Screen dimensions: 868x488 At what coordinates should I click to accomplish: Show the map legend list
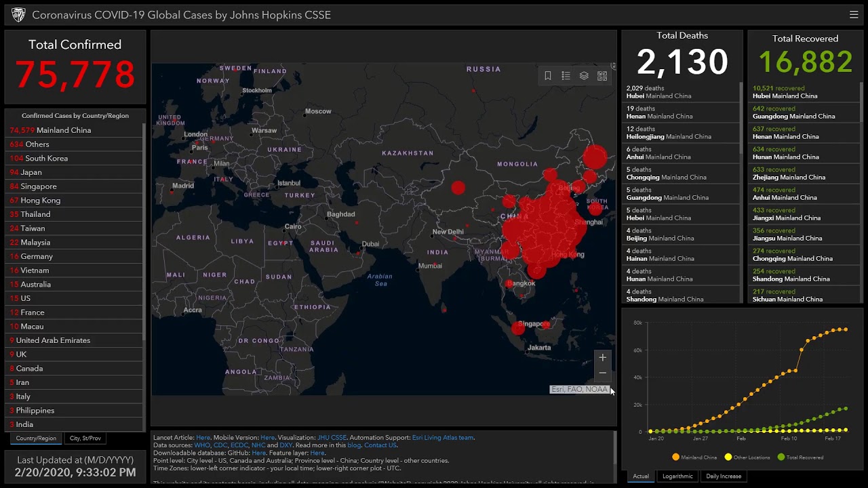coord(566,76)
